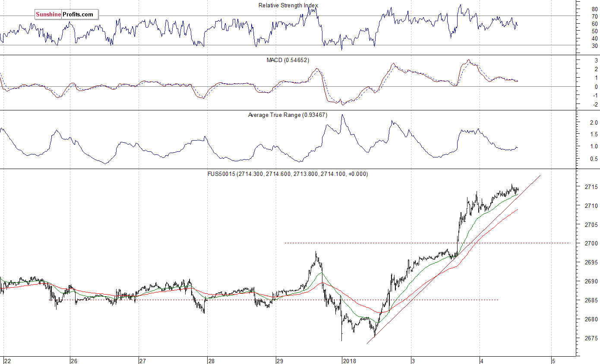
Task: Click the 2710 price axis label
Action: tap(592, 206)
